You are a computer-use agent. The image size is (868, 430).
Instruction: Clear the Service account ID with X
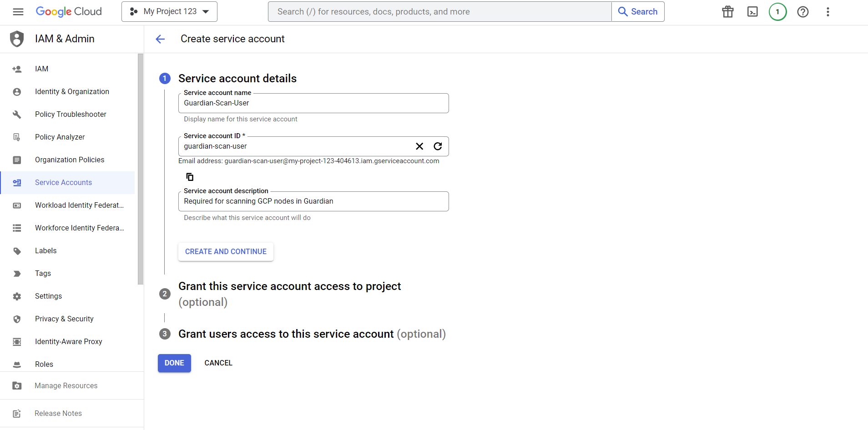point(419,146)
